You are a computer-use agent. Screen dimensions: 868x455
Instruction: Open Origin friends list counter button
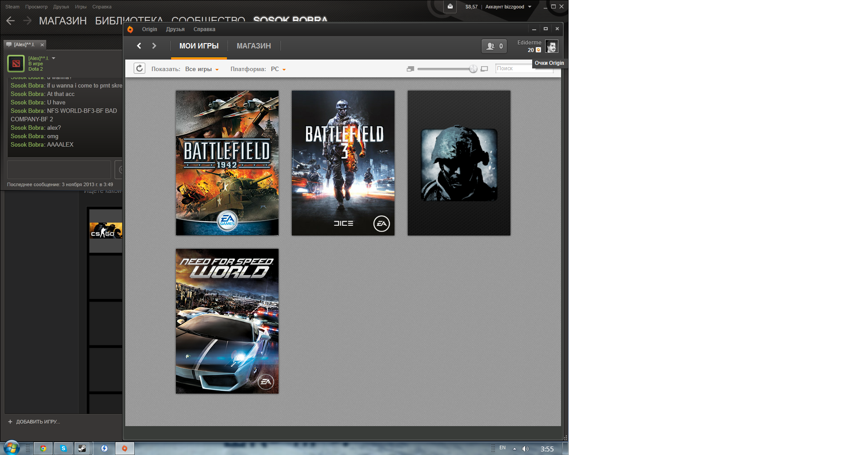(x=494, y=46)
